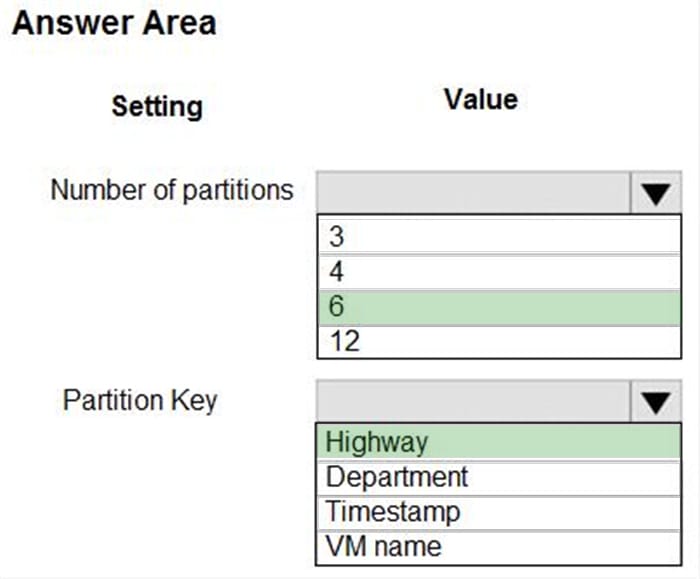
Task: Choose 4 from the partitions list
Action: [x=498, y=272]
